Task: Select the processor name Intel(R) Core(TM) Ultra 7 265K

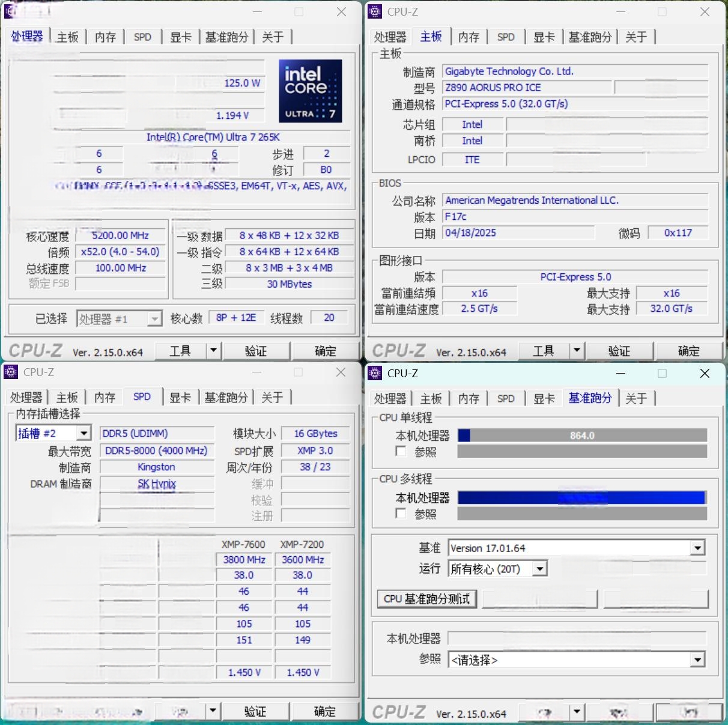Action: pyautogui.click(x=213, y=137)
